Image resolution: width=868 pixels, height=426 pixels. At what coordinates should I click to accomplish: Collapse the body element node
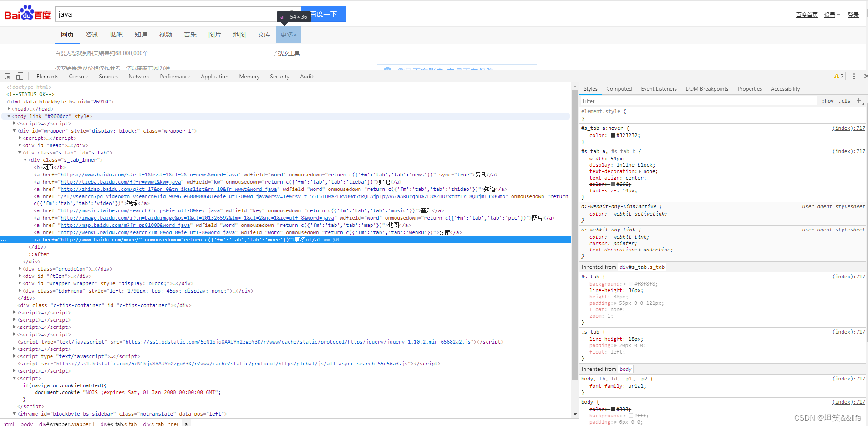[9, 116]
